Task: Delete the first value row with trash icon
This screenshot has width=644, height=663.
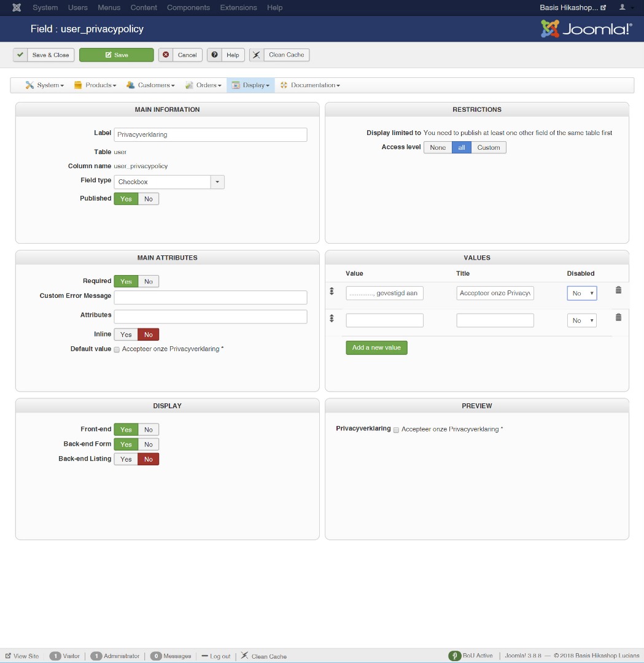Action: coord(618,290)
